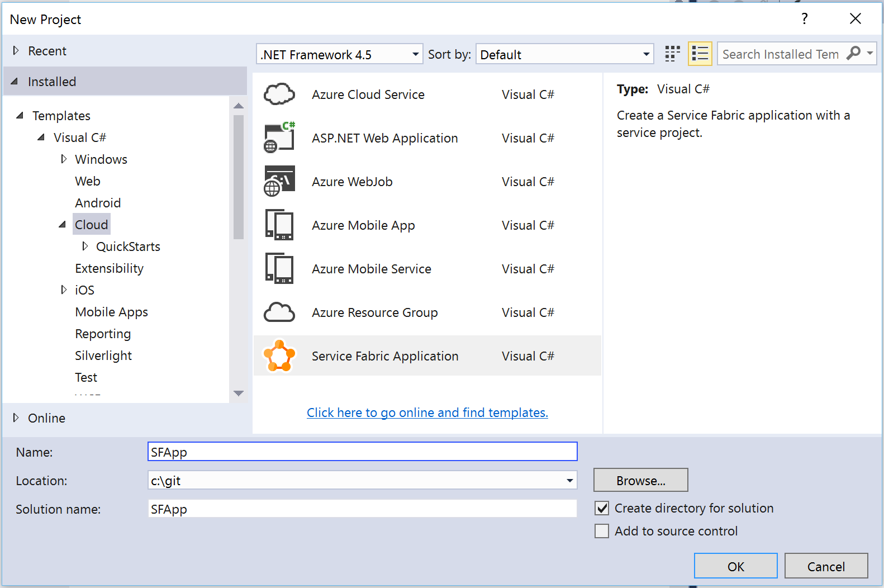Viewport: 884px width, 588px height.
Task: Select Azure Cloud Service template name
Action: coord(368,94)
